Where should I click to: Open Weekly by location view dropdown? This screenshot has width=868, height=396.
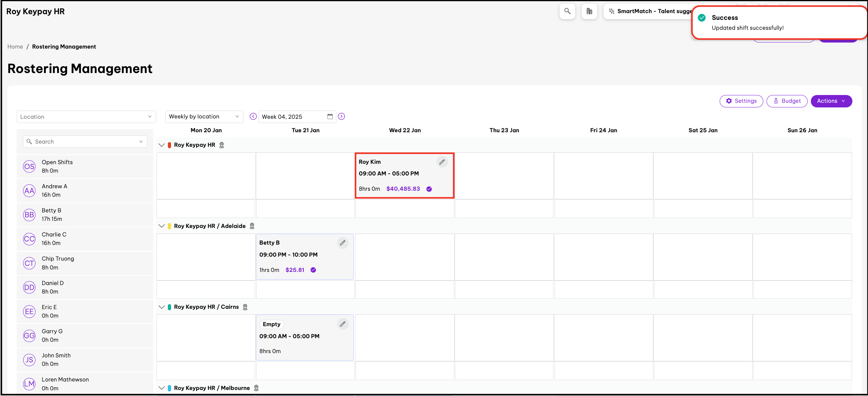point(204,117)
